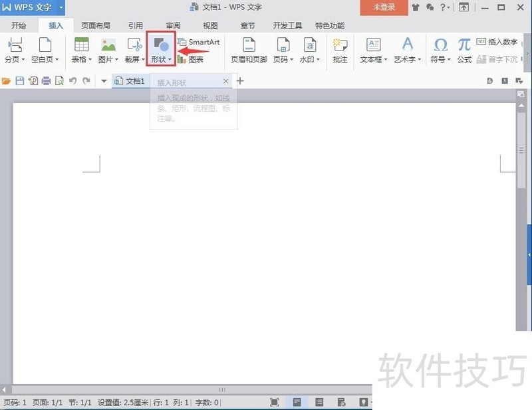Expand the quick access toolbar customize arrow
Viewport: 532px width, 410px height.
(104, 81)
